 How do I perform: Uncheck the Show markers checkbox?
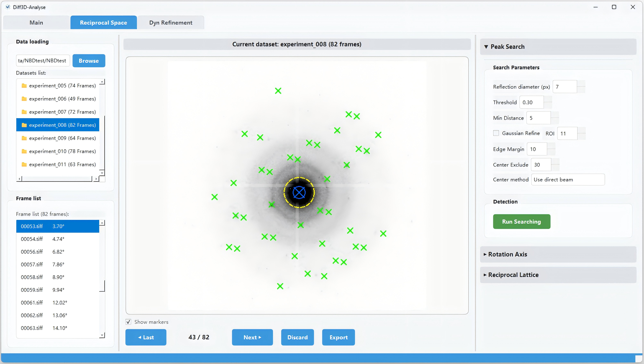tap(128, 322)
